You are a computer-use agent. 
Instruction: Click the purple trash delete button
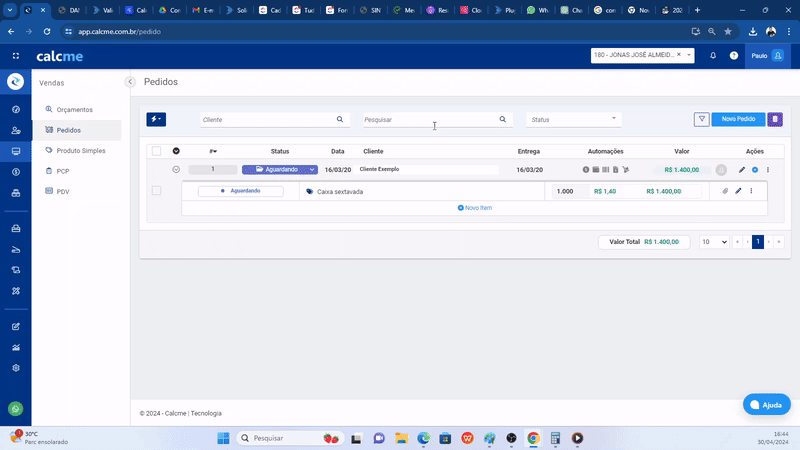775,119
